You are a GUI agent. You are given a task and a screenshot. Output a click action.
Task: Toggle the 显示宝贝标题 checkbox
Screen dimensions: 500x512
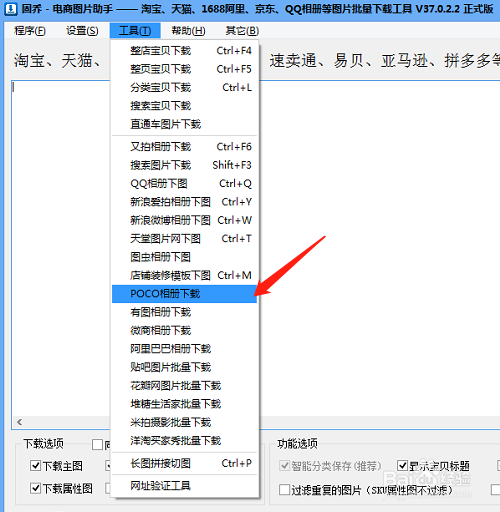pyautogui.click(x=402, y=465)
